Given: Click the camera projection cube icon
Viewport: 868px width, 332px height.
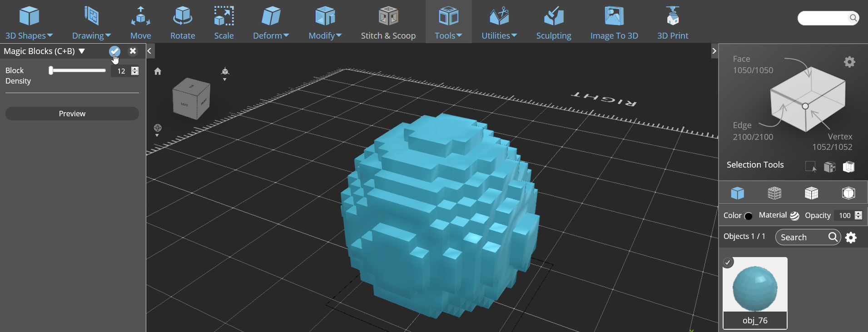Looking at the screenshot, I should tap(225, 71).
